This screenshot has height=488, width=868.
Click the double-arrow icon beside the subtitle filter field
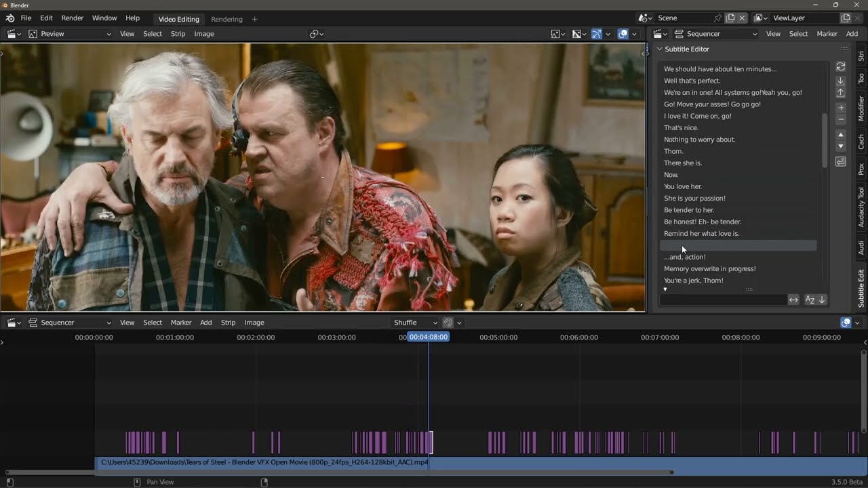coord(793,300)
